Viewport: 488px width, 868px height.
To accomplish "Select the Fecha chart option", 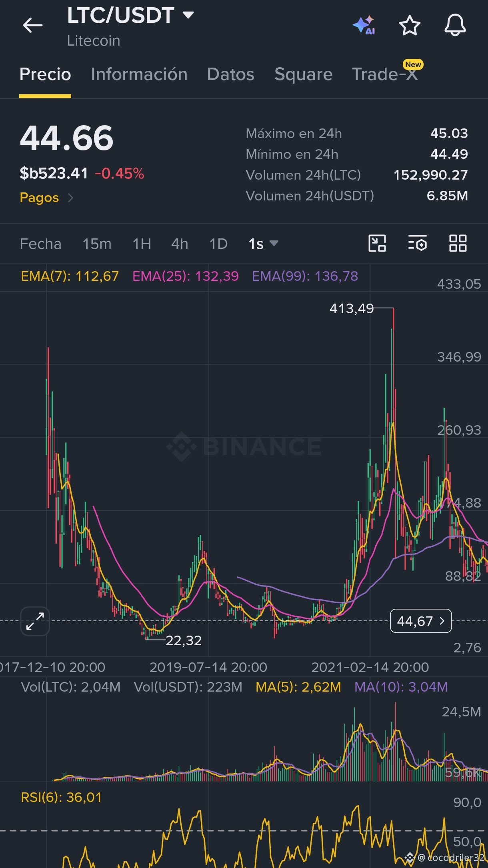I will (41, 244).
